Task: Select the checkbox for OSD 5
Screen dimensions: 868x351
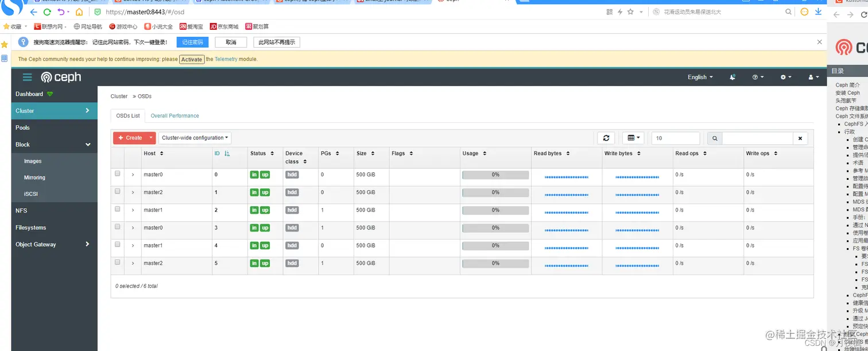Action: (117, 262)
